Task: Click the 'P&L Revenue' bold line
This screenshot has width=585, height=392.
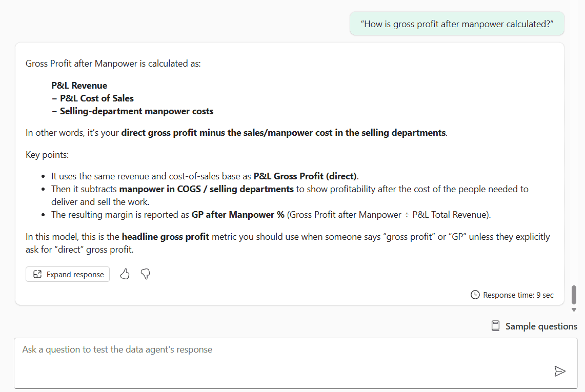Action: (79, 86)
